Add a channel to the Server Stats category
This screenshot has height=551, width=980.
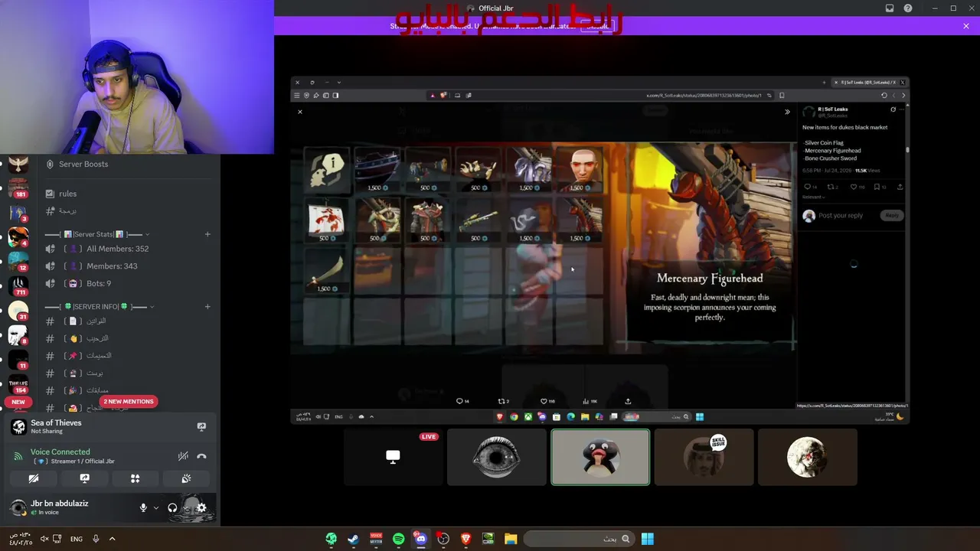click(x=207, y=234)
